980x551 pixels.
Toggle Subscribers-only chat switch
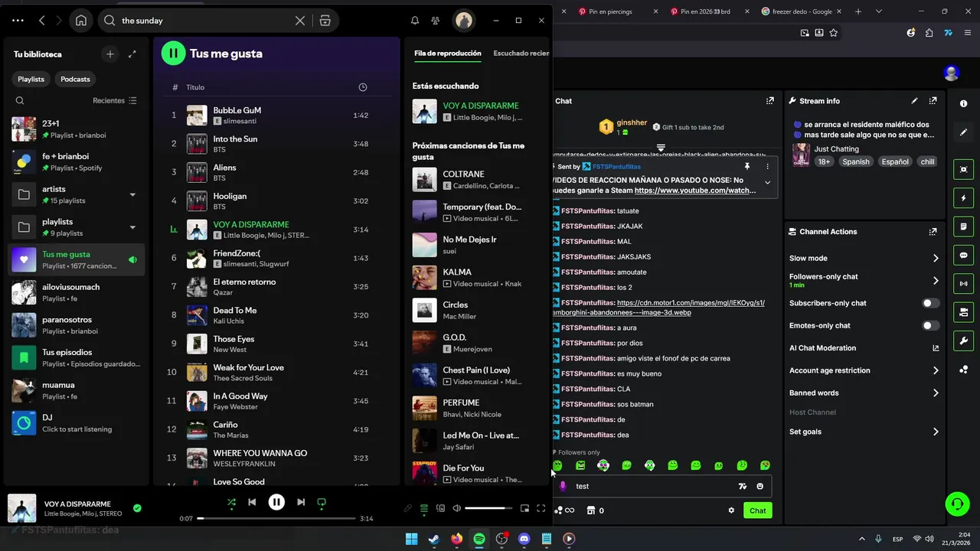click(930, 303)
